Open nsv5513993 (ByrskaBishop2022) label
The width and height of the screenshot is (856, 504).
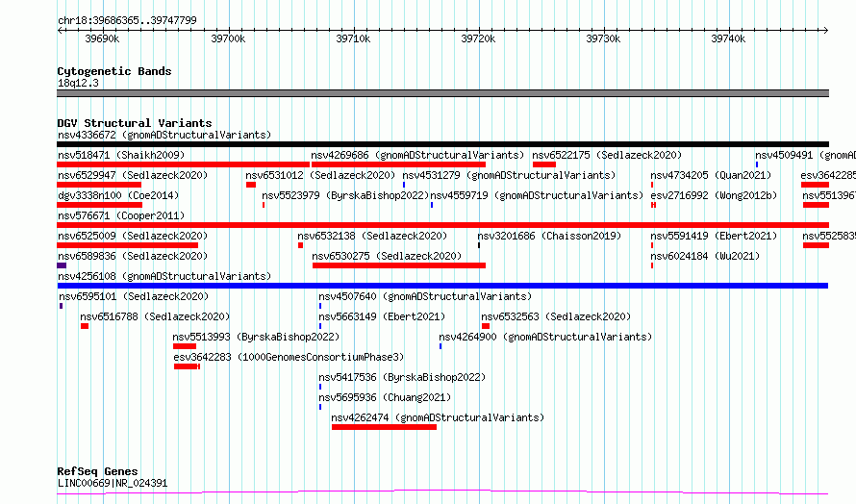coord(256,337)
